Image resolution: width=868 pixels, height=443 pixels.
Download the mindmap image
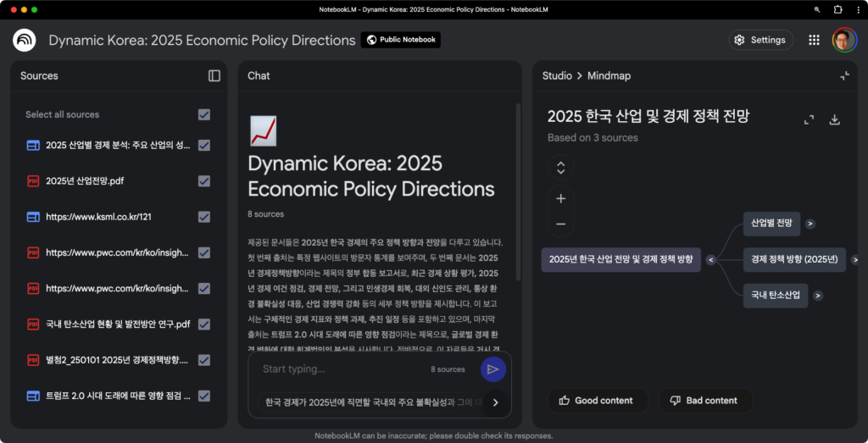(835, 119)
